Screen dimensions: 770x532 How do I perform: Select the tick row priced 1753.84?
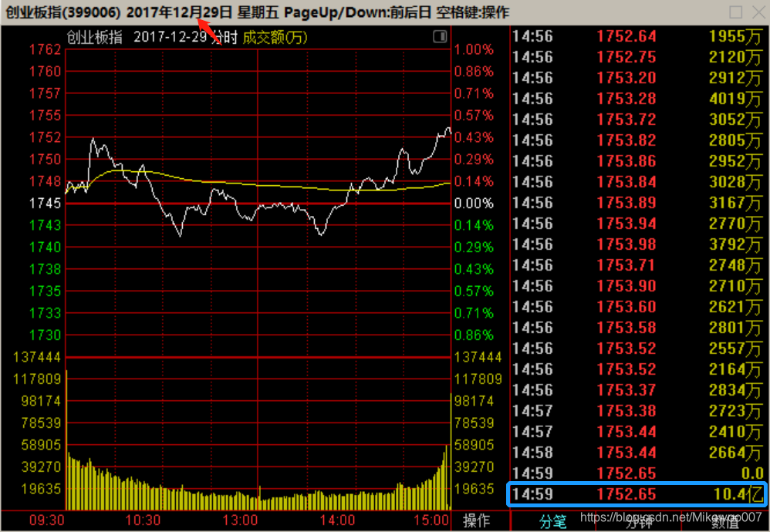click(x=638, y=182)
